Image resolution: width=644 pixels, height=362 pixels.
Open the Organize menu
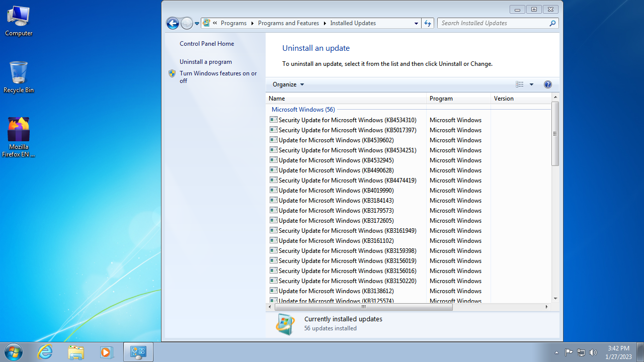288,84
